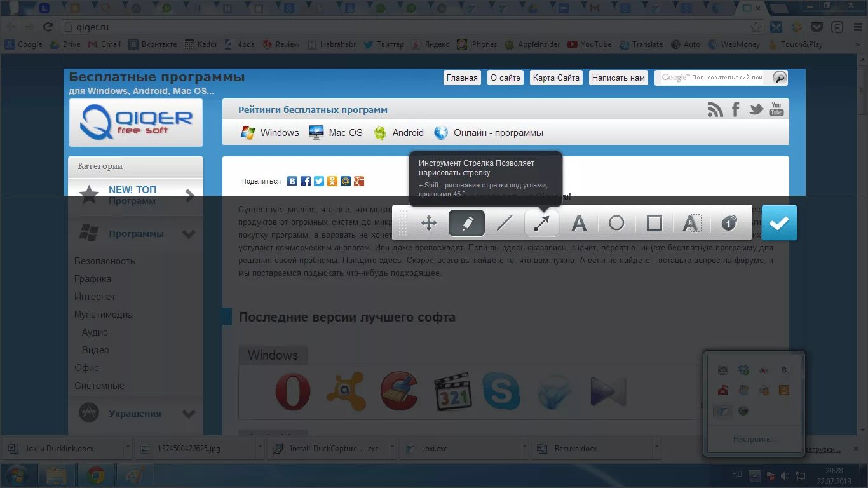Click the CCleaner icon

tap(398, 391)
